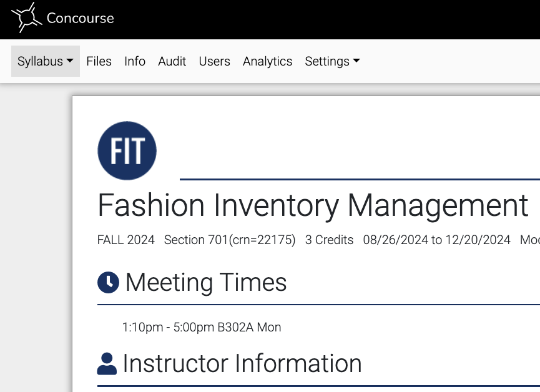Image resolution: width=540 pixels, height=392 pixels.
Task: Click the 1:10pm - 5:00pm B302A meeting entry
Action: click(202, 327)
